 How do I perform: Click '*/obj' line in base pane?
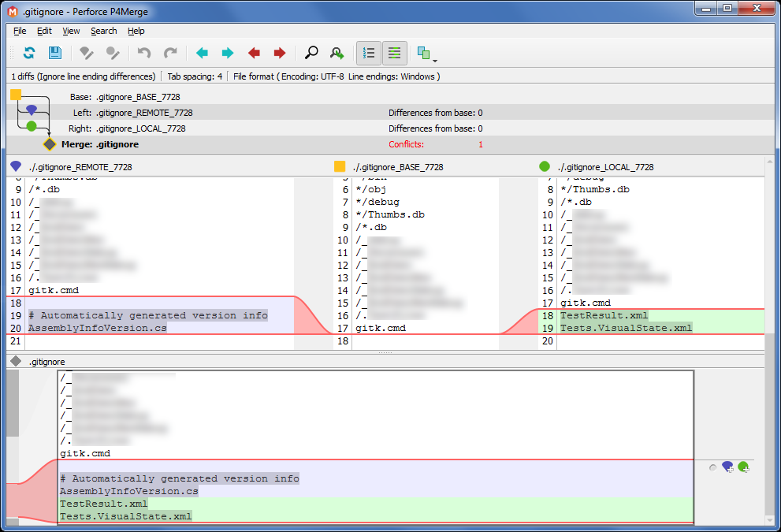tap(371, 189)
